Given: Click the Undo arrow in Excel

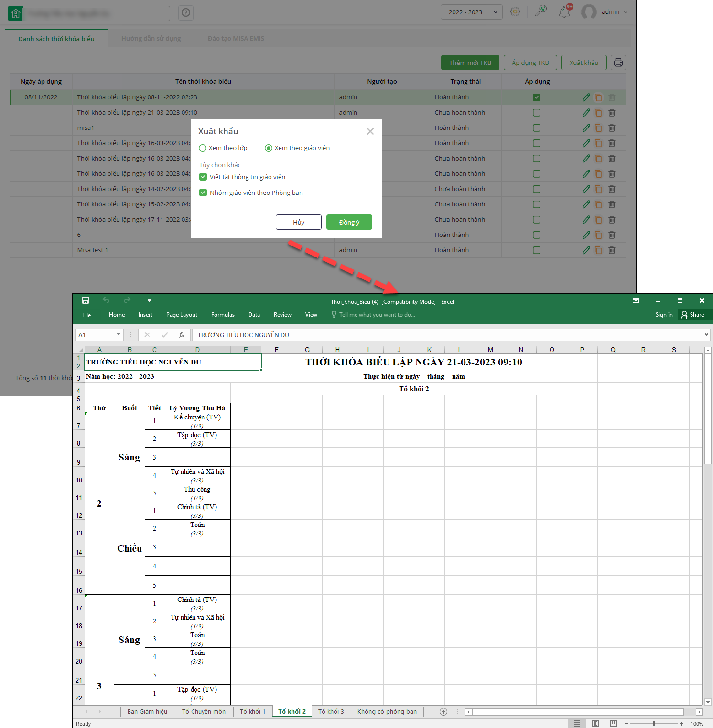Looking at the screenshot, I should tap(106, 300).
